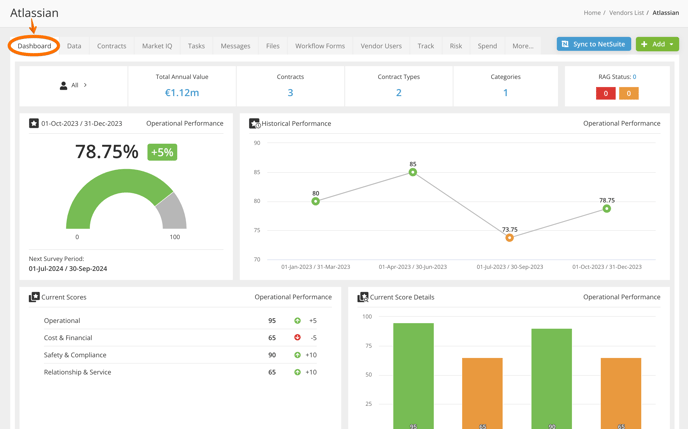Click the 01-Jan-2023 / 31-Mar-2023 axis label

pos(315,267)
